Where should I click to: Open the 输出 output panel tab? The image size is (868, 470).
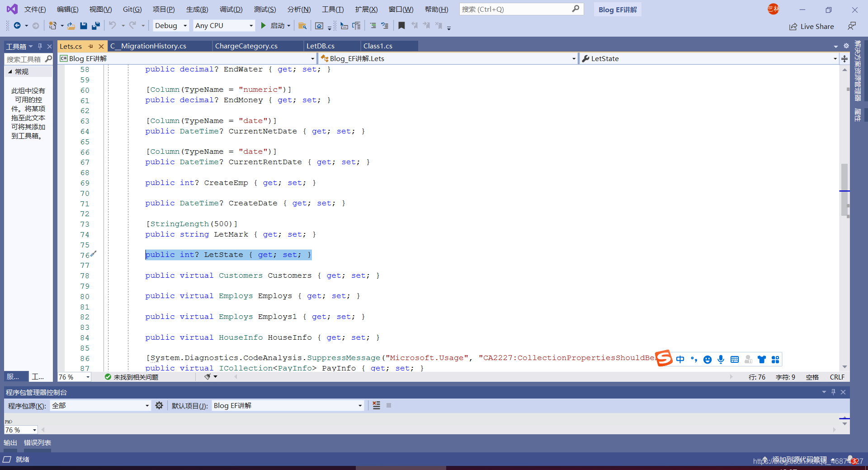[10, 443]
